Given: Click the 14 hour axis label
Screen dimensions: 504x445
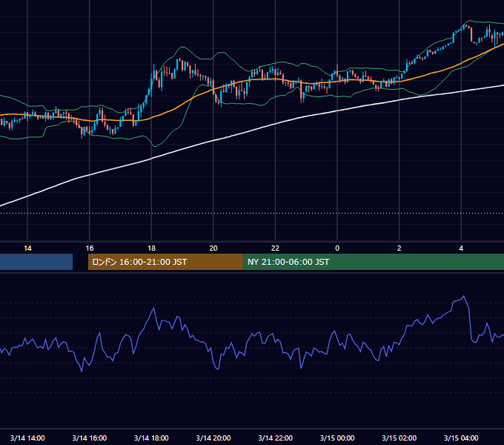Looking at the screenshot, I should (x=27, y=248).
